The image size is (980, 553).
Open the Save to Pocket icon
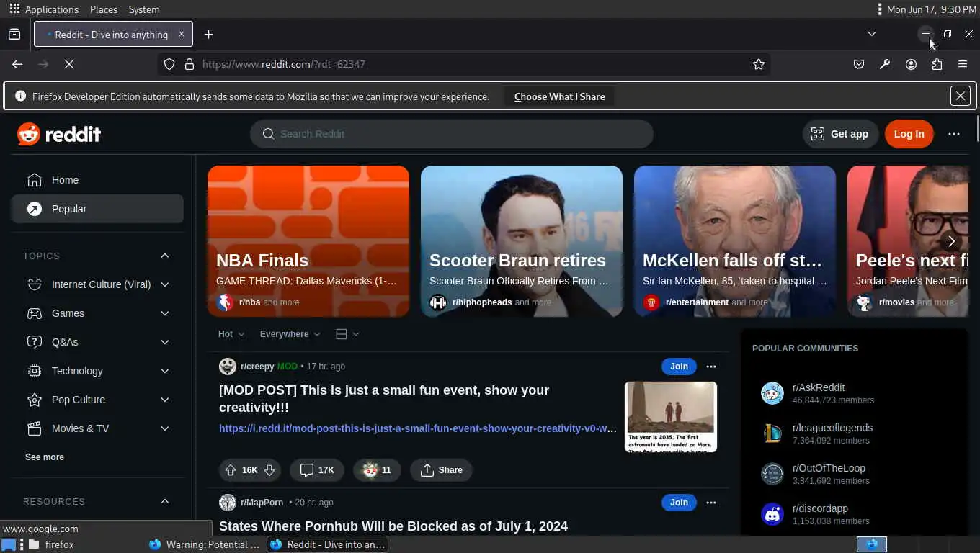click(859, 64)
